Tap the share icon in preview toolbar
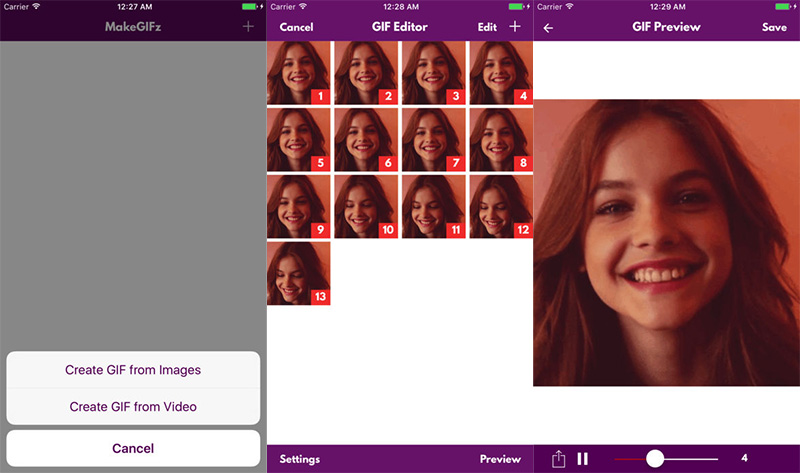 click(x=559, y=458)
